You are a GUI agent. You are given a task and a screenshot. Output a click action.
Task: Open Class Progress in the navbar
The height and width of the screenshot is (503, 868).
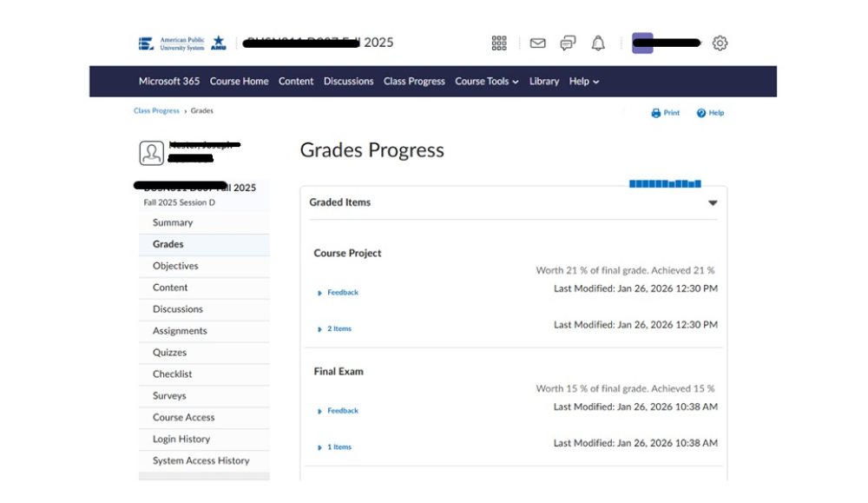414,82
